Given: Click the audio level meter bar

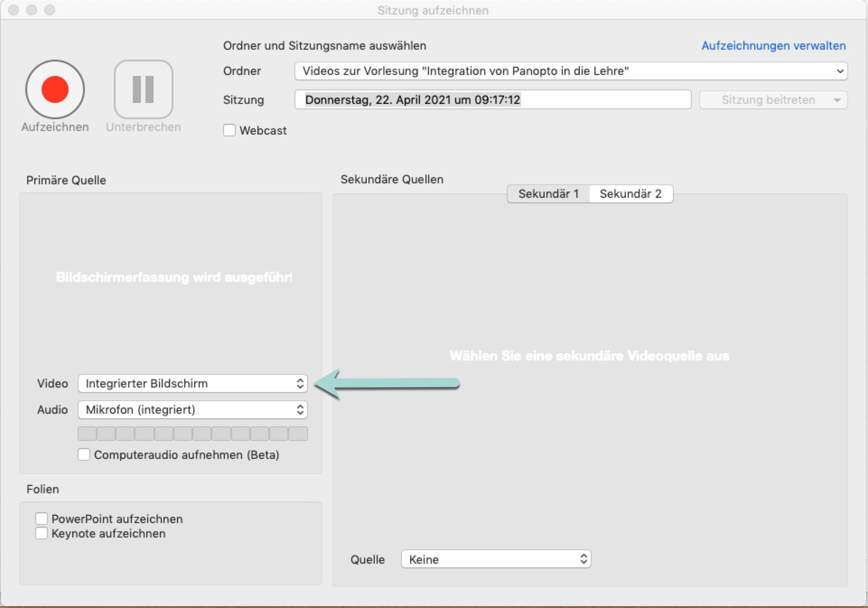Looking at the screenshot, I should [x=193, y=433].
